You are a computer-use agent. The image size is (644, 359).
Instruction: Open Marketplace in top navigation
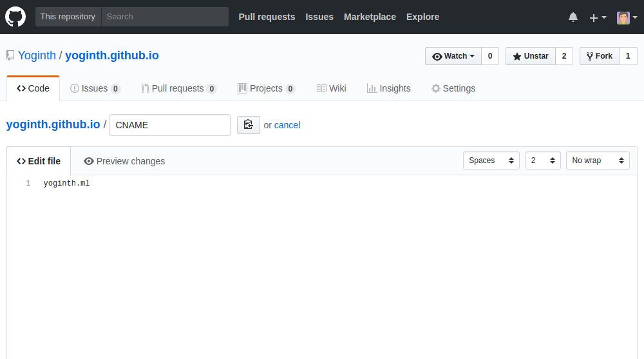click(x=370, y=17)
